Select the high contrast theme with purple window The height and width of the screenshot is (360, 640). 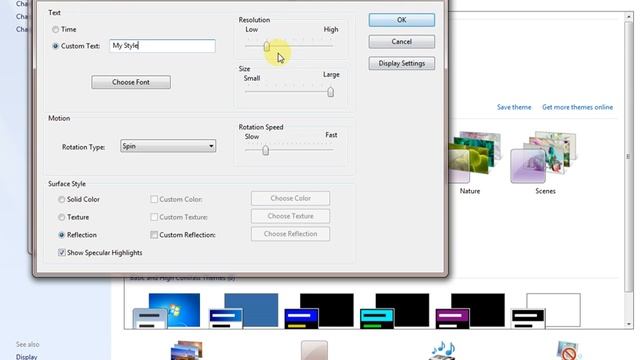470,311
